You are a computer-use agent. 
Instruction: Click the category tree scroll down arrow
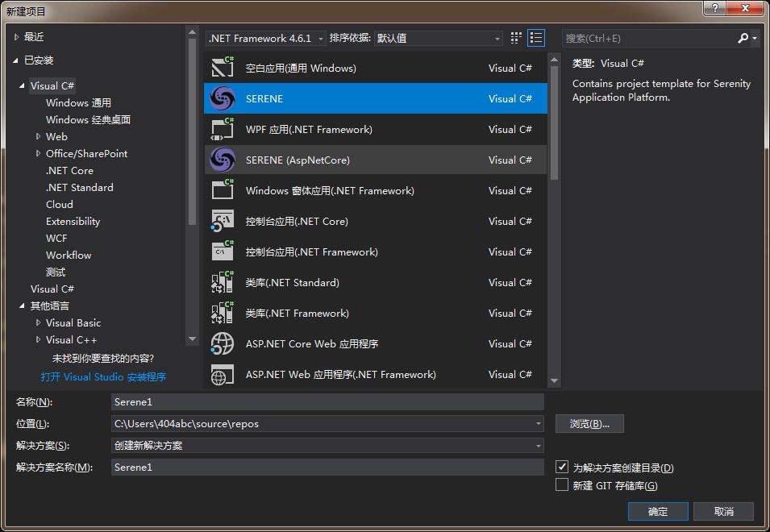tap(192, 339)
